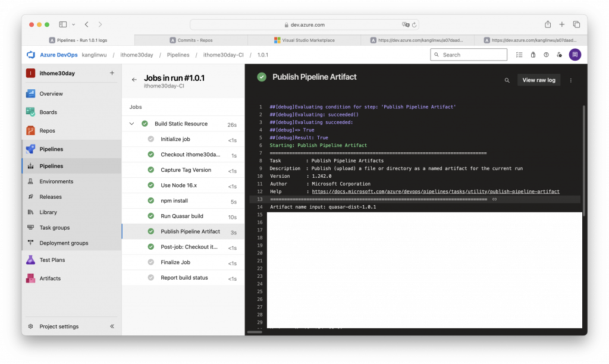The width and height of the screenshot is (609, 364).
Task: Select the Run Quasar build step
Action: pos(183,216)
